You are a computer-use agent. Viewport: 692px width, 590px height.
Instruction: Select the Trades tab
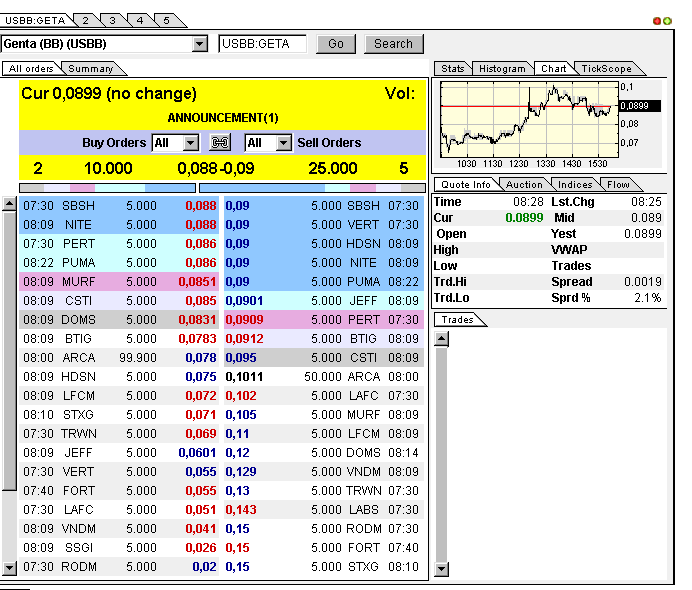point(458,319)
